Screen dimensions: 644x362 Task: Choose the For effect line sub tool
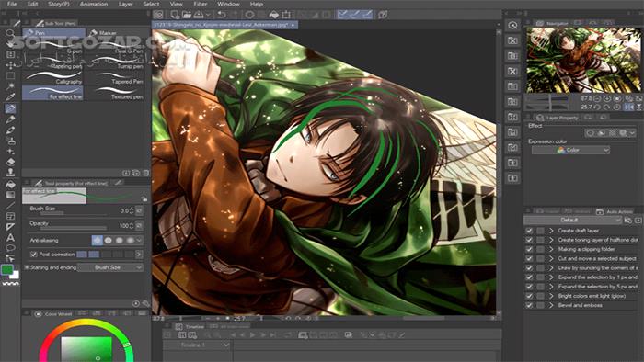click(52, 93)
